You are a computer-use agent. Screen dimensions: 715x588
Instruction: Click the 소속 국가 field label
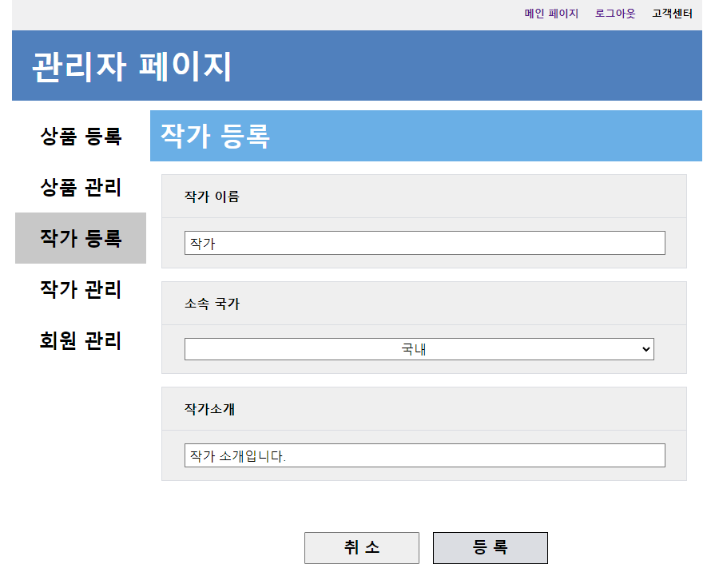(x=212, y=304)
